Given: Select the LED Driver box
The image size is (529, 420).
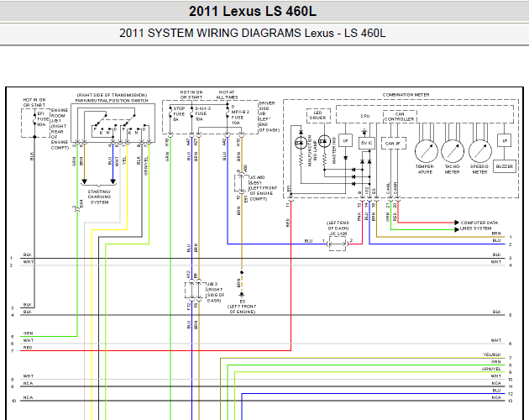Looking at the screenshot, I should (318, 115).
